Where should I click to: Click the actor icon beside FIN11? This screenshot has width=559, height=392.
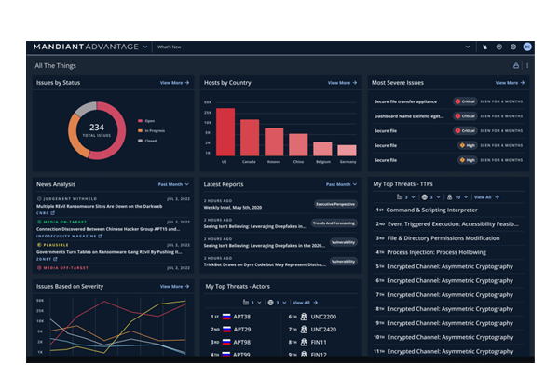coord(304,342)
